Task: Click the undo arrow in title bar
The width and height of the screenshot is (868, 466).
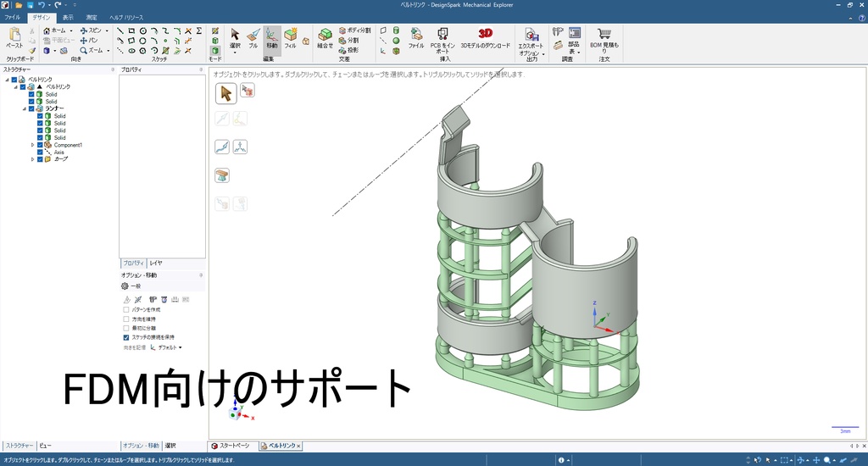Action: click(41, 5)
